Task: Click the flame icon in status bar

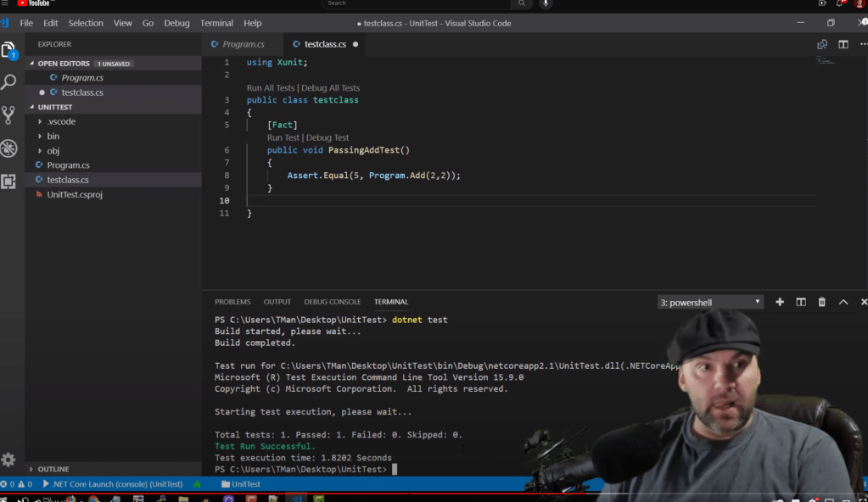Action: click(197, 483)
